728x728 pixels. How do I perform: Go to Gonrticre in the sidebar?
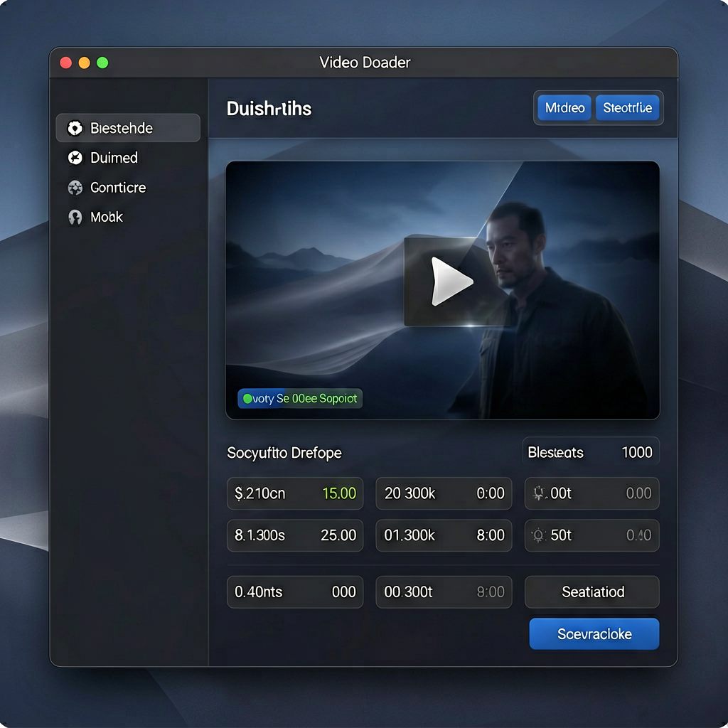coord(128,188)
